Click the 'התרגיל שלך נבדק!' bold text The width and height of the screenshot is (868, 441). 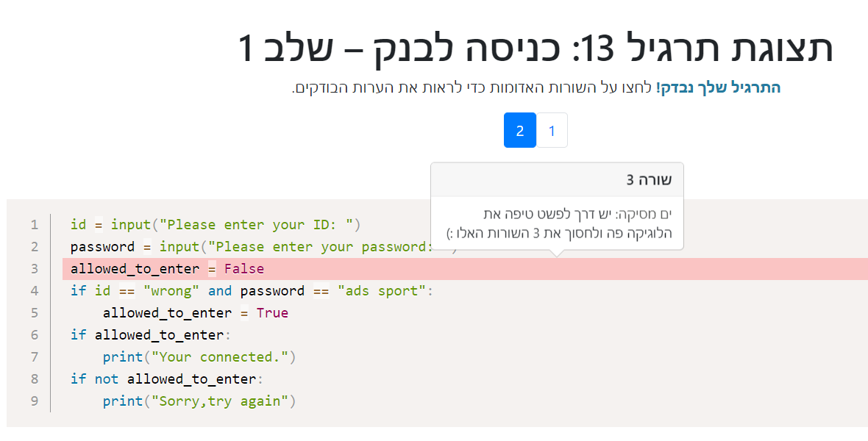pos(718,87)
